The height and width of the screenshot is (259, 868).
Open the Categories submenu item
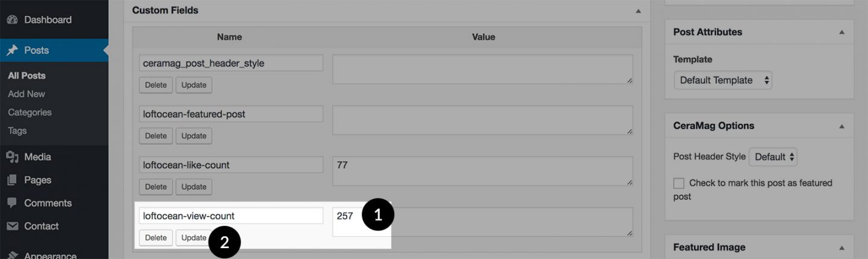click(x=30, y=112)
